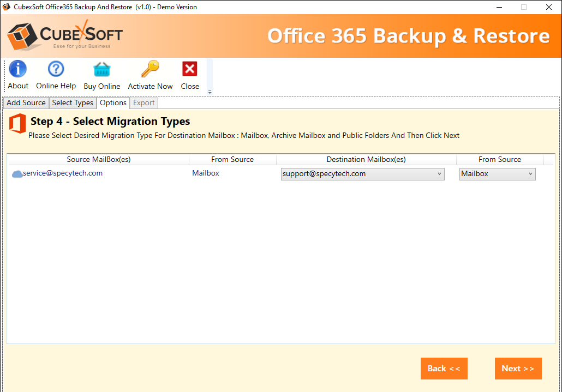Image resolution: width=562 pixels, height=392 pixels.
Task: Click the Online Help question mark icon
Action: pos(56,69)
